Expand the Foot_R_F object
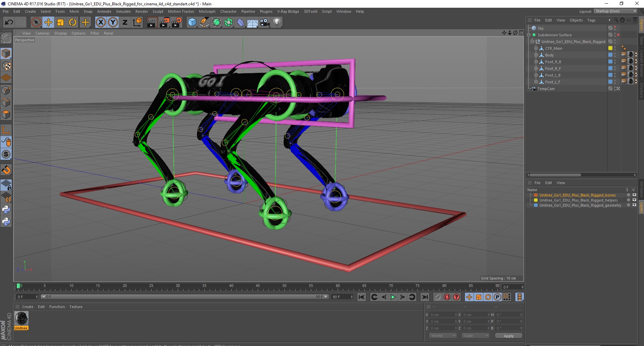This screenshot has width=644, height=346. point(536,69)
